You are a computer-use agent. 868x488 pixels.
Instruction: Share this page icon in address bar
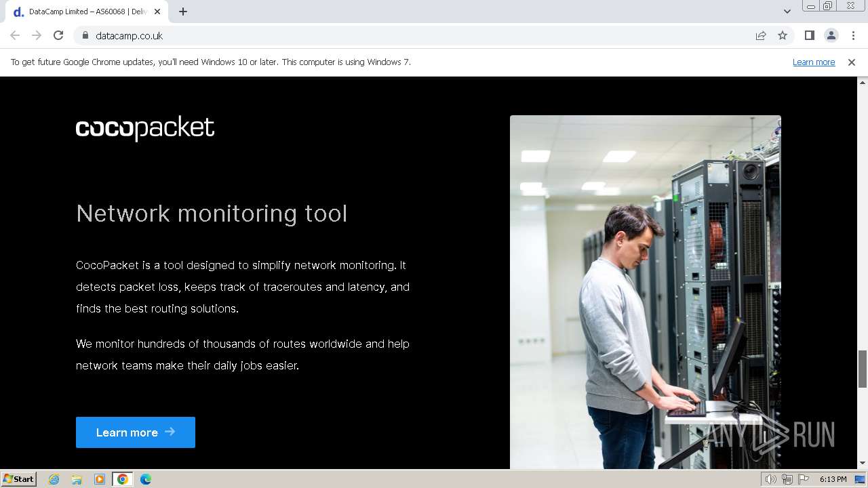(761, 35)
